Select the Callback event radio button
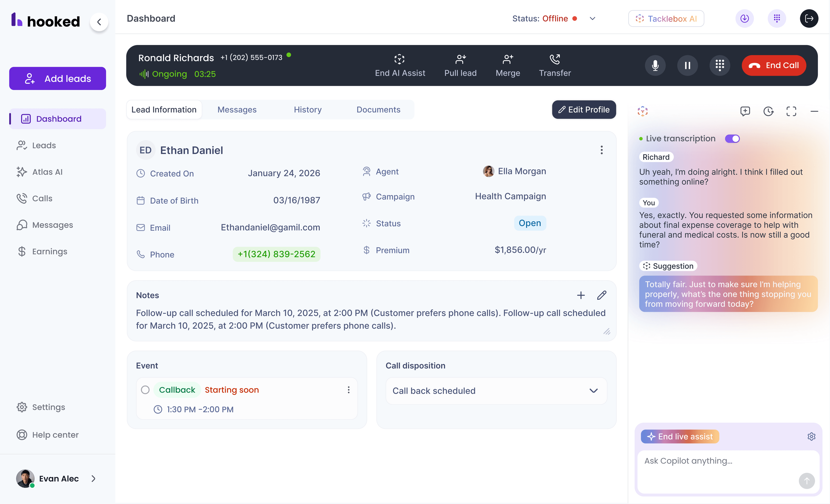 coord(145,390)
